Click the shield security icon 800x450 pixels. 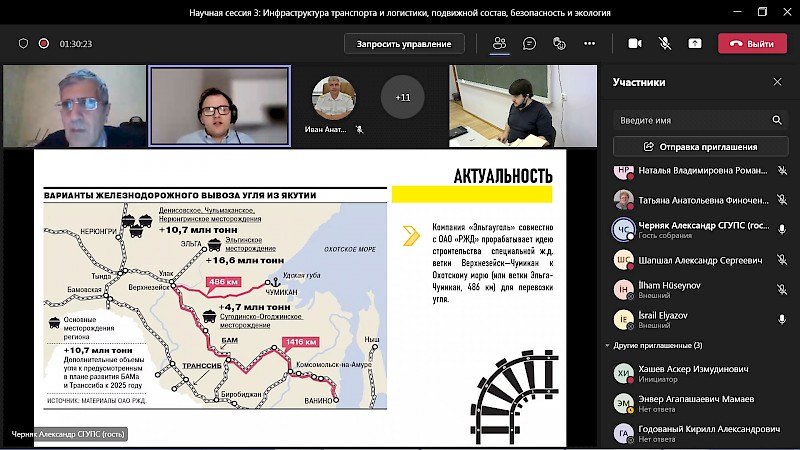click(x=23, y=44)
